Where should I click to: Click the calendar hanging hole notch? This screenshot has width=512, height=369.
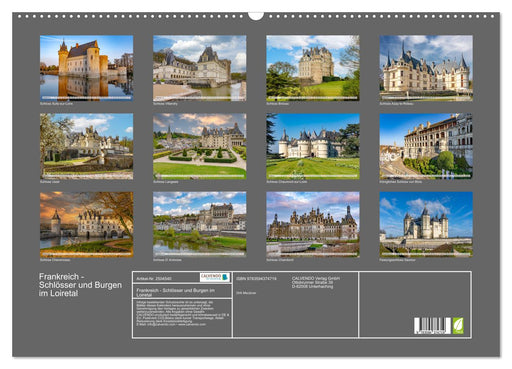[256, 16]
